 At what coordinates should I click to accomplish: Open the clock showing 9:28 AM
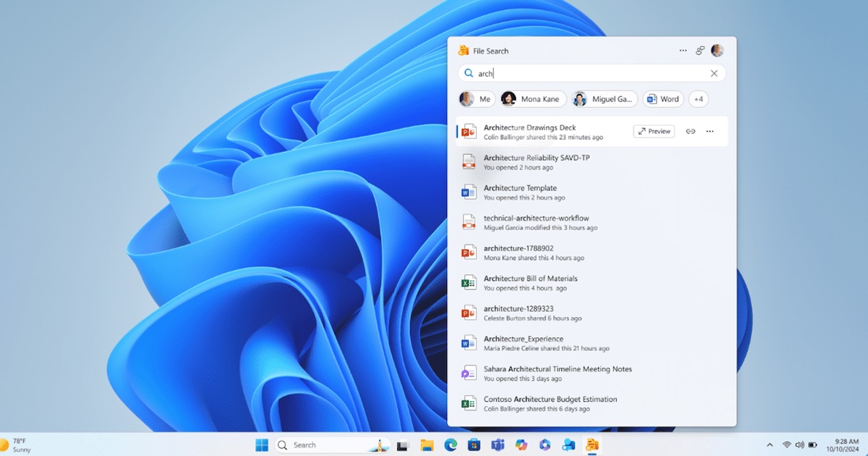coord(844,444)
